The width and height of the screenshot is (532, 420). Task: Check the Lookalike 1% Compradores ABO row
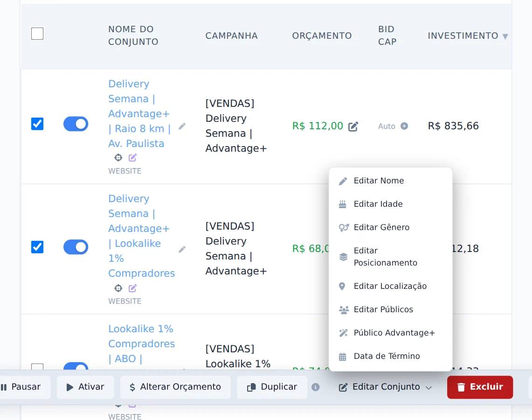pos(37,367)
